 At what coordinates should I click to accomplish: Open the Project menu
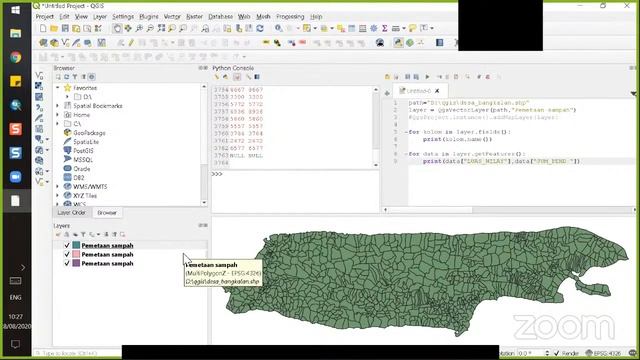44,16
